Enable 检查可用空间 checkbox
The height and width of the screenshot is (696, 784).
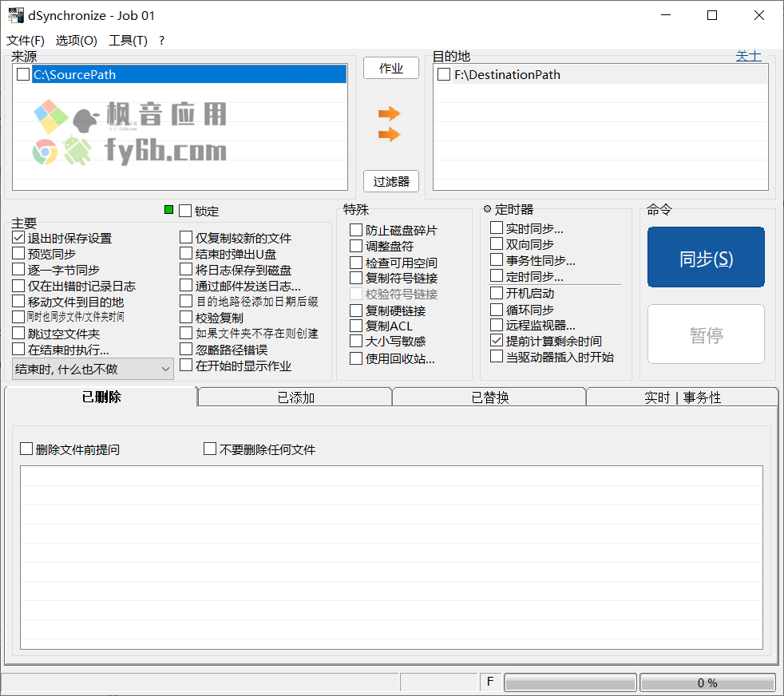[x=356, y=263]
